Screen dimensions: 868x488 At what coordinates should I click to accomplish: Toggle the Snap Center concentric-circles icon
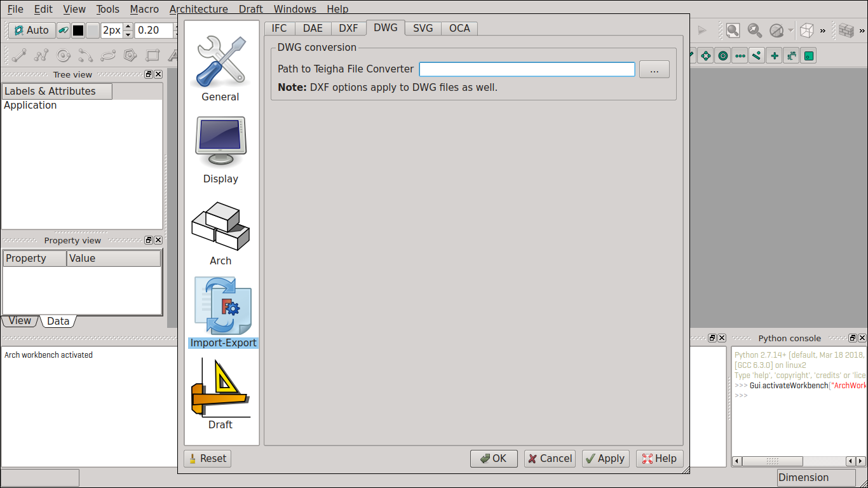pos(722,56)
